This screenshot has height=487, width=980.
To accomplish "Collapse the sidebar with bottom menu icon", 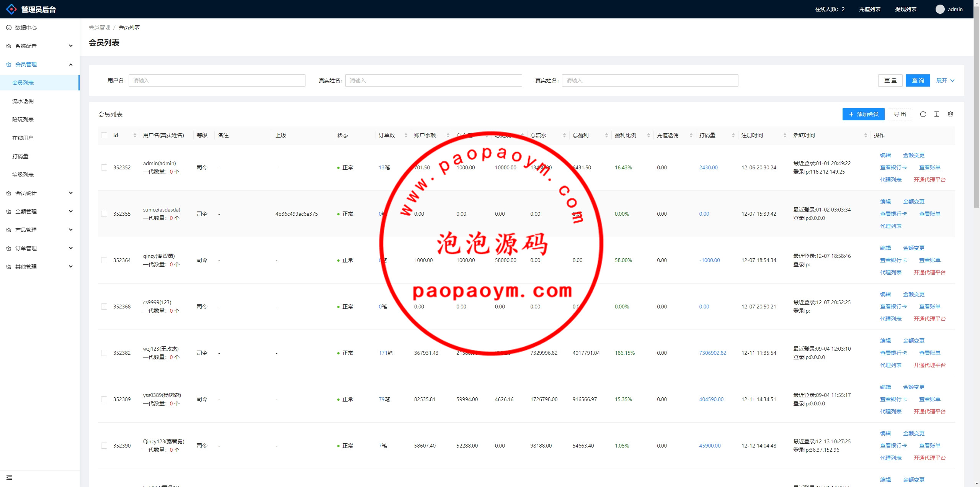I will 9,477.
